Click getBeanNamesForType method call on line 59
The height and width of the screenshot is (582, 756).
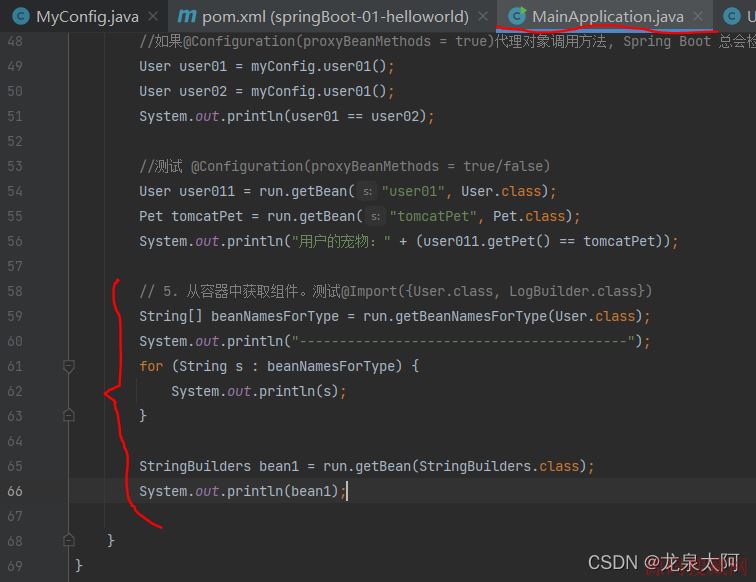click(x=471, y=316)
